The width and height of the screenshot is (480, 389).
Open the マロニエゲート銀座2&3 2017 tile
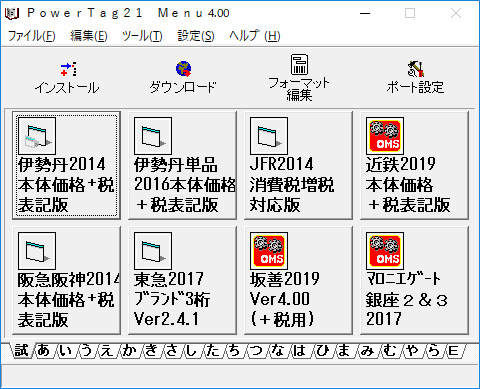point(414,281)
